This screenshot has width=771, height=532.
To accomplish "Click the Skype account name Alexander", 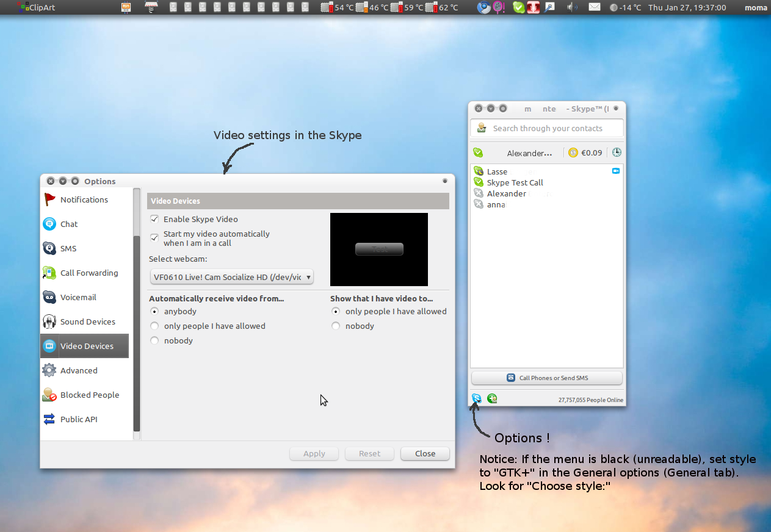I will 530,153.
